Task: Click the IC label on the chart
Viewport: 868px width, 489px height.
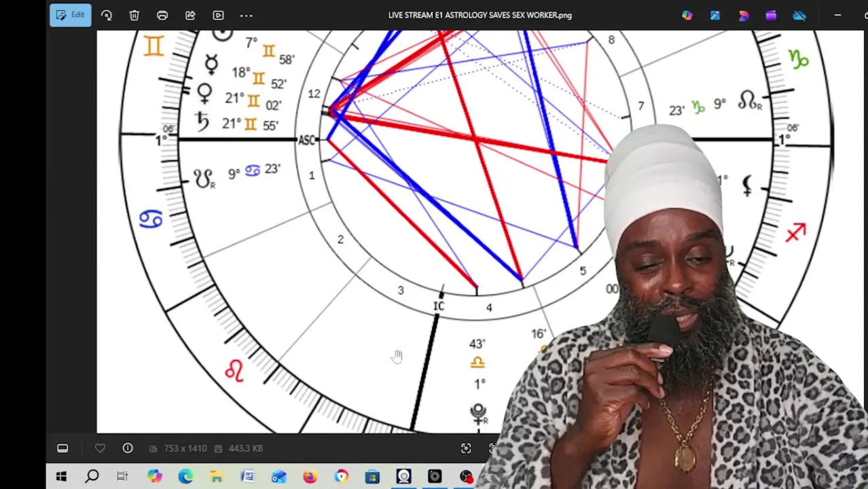Action: coord(439,307)
